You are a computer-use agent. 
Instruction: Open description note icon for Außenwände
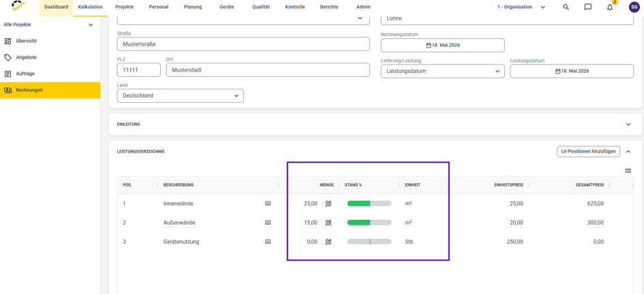click(268, 223)
